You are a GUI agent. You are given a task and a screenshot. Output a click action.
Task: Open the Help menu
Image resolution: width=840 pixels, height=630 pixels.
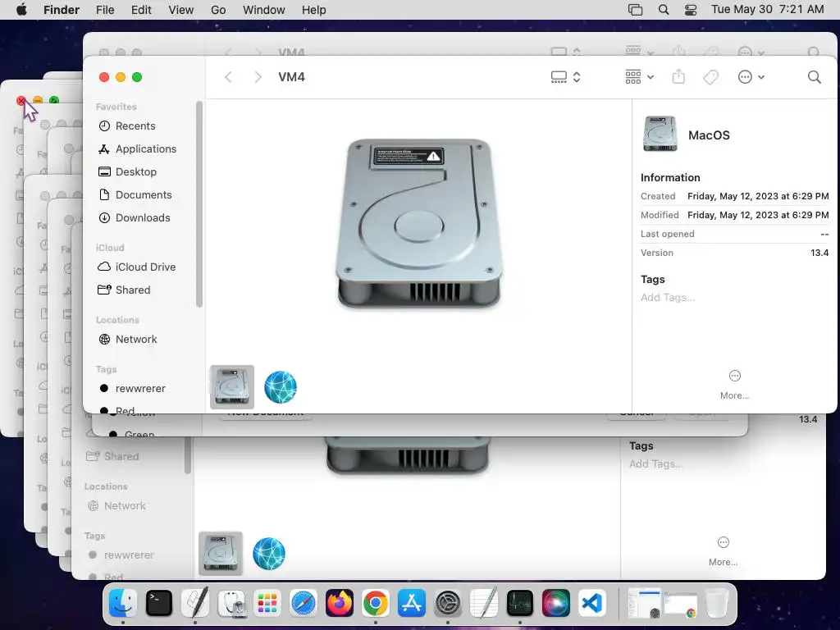point(314,10)
